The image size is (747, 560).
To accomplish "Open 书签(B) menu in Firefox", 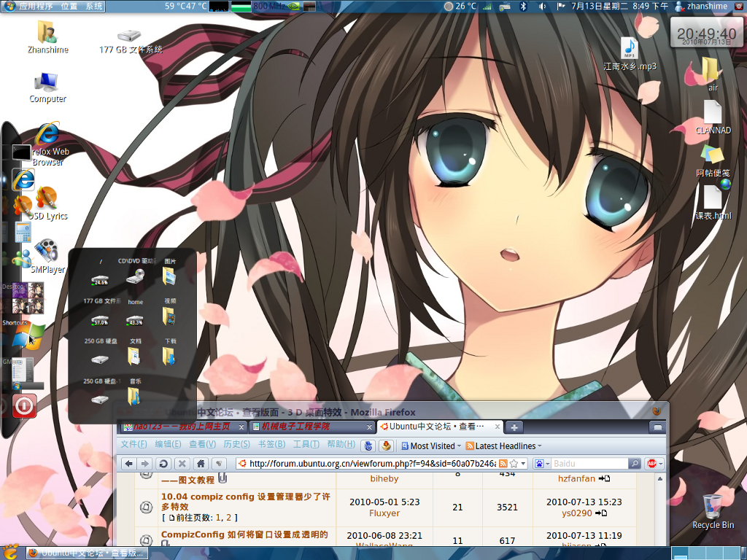I will tap(271, 444).
